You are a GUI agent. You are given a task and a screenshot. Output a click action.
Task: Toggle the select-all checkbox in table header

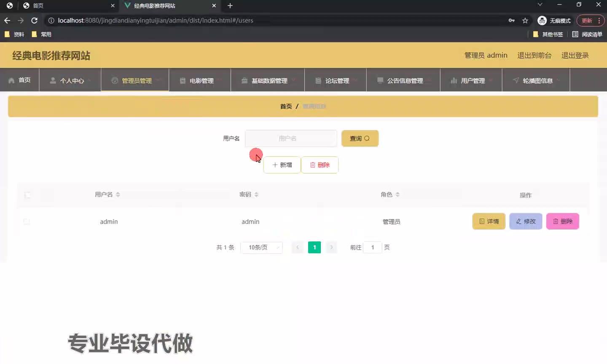click(x=27, y=195)
